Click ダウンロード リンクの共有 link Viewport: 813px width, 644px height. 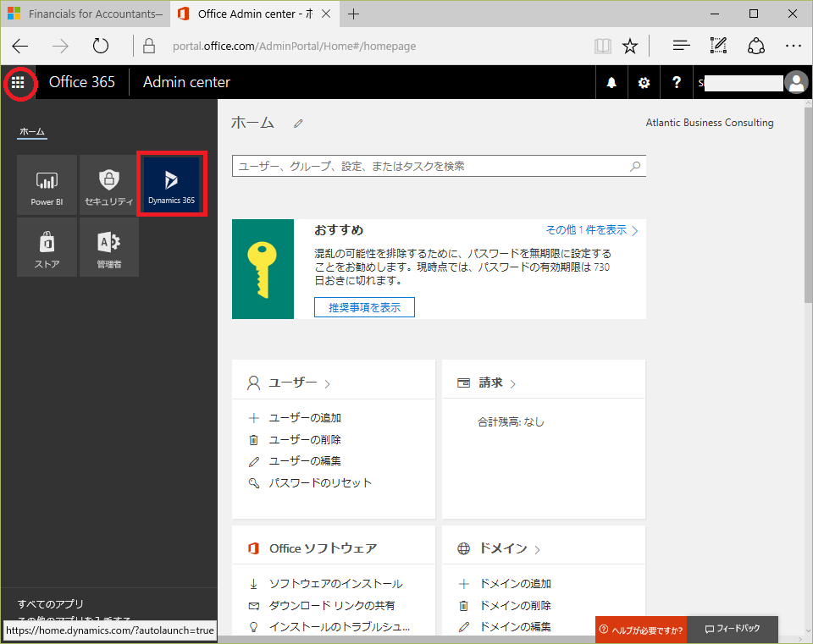pos(332,606)
